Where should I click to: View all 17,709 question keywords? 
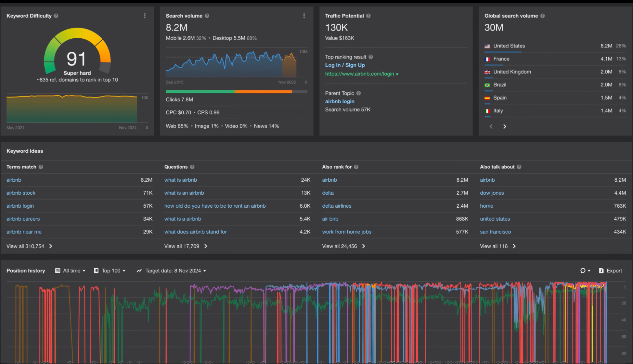tap(186, 246)
